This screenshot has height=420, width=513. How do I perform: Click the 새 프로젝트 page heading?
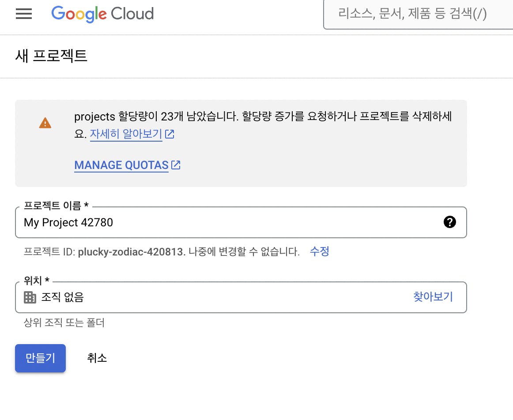pyautogui.click(x=51, y=56)
